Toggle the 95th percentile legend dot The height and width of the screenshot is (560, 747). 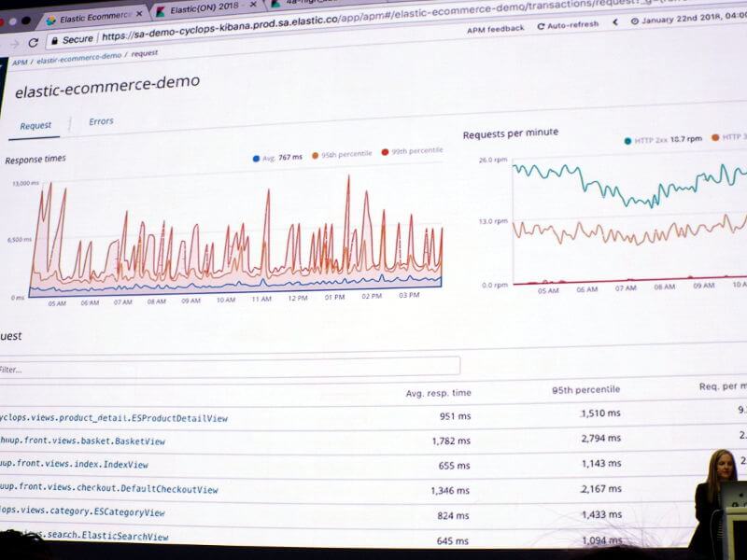tap(315, 156)
